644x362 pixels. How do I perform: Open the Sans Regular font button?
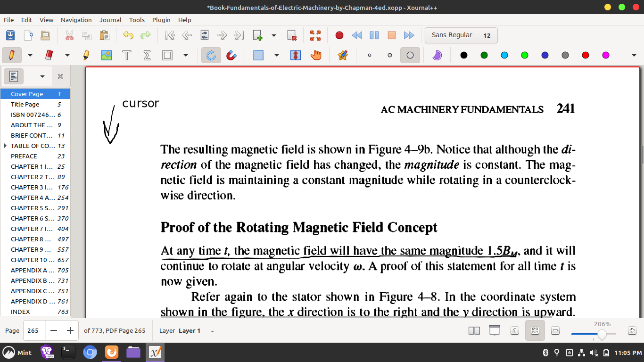[x=461, y=35]
